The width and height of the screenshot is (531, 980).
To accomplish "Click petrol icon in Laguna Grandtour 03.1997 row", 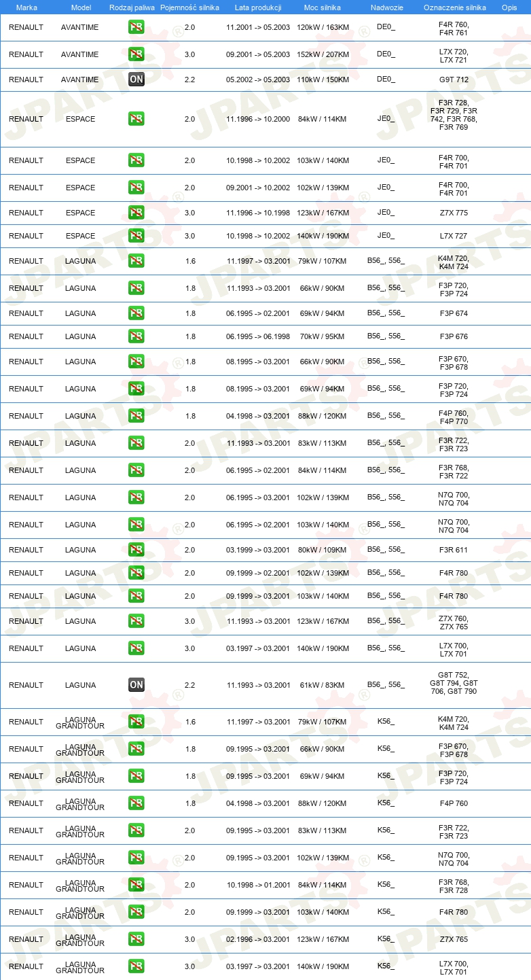I will pyautogui.click(x=136, y=966).
